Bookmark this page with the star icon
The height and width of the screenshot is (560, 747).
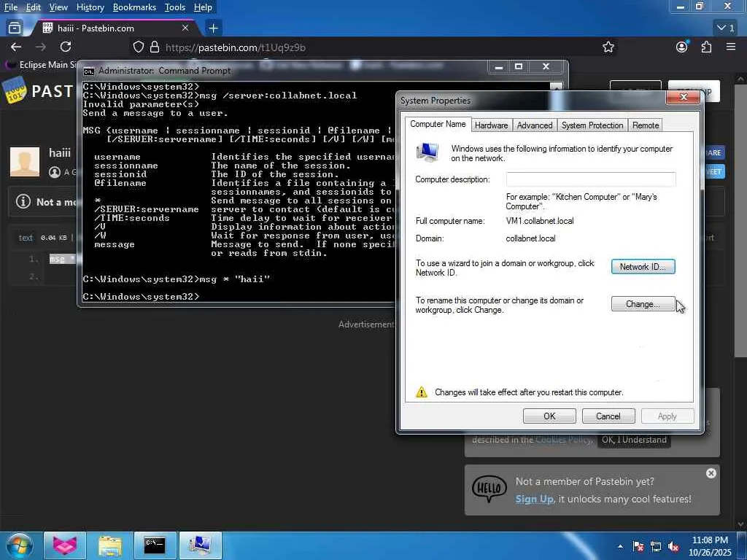point(608,47)
